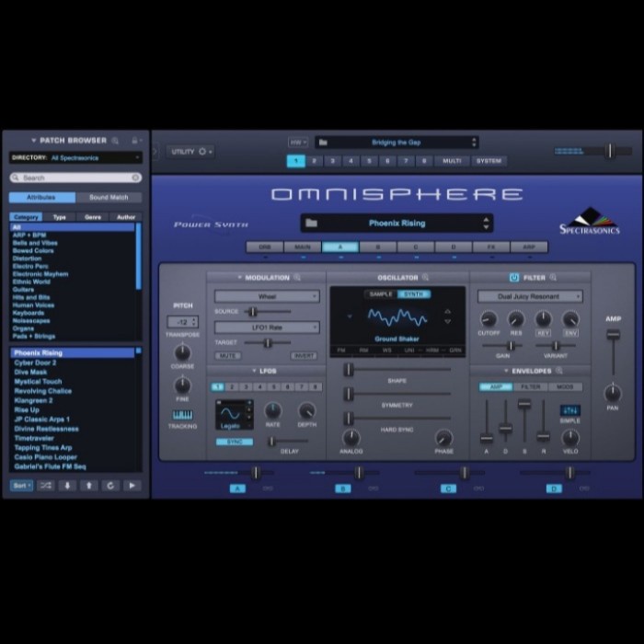Step up to previous patch arrow
The image size is (644, 644).
[88, 486]
